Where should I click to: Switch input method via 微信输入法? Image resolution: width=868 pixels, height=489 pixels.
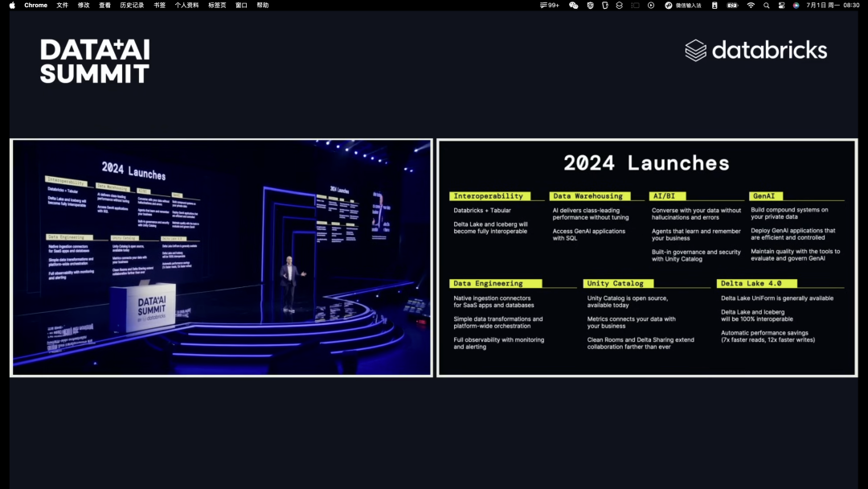pyautogui.click(x=683, y=5)
